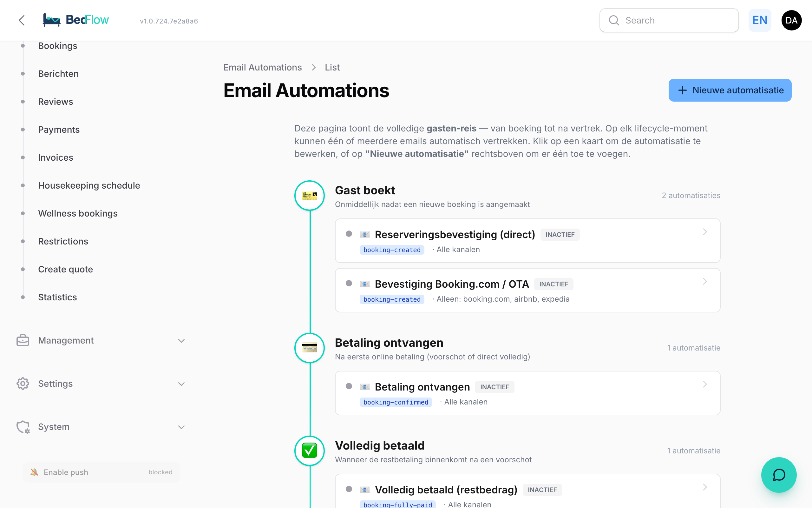Open Housekeeping schedule in the sidebar
Viewport: 812px width, 508px height.
[x=89, y=185]
